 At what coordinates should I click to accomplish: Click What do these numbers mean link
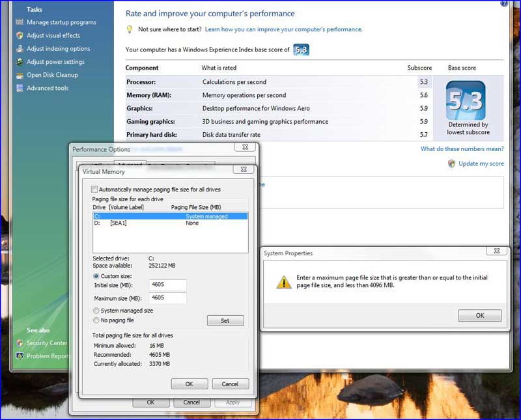point(462,149)
